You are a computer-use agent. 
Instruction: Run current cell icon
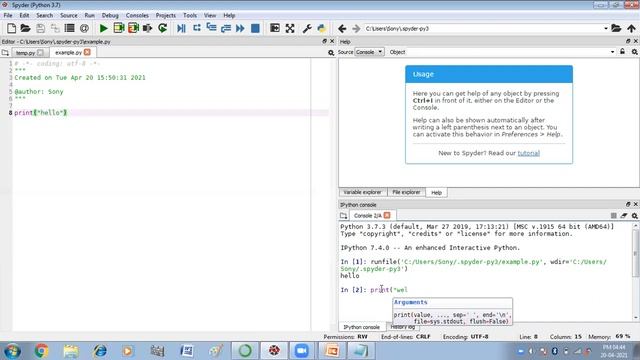click(119, 28)
